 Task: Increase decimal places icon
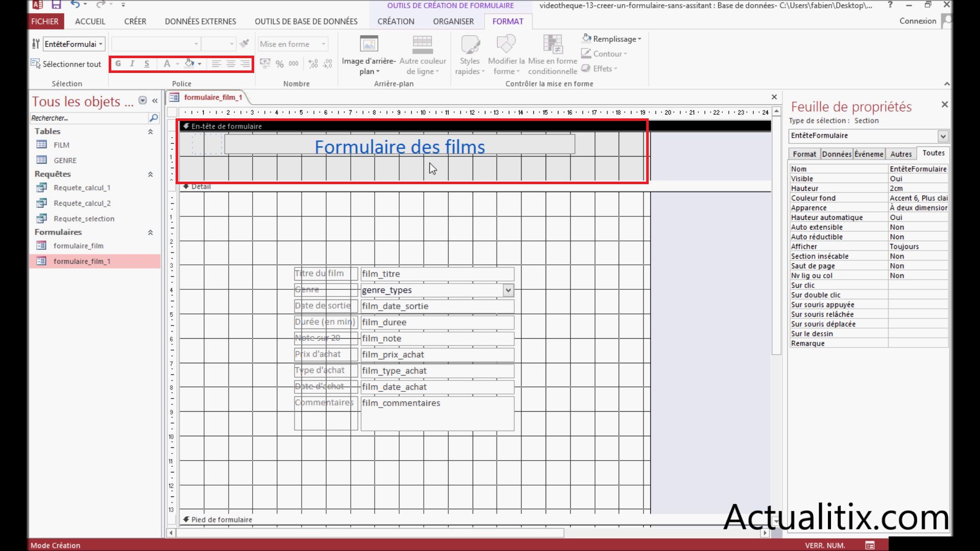(x=313, y=64)
